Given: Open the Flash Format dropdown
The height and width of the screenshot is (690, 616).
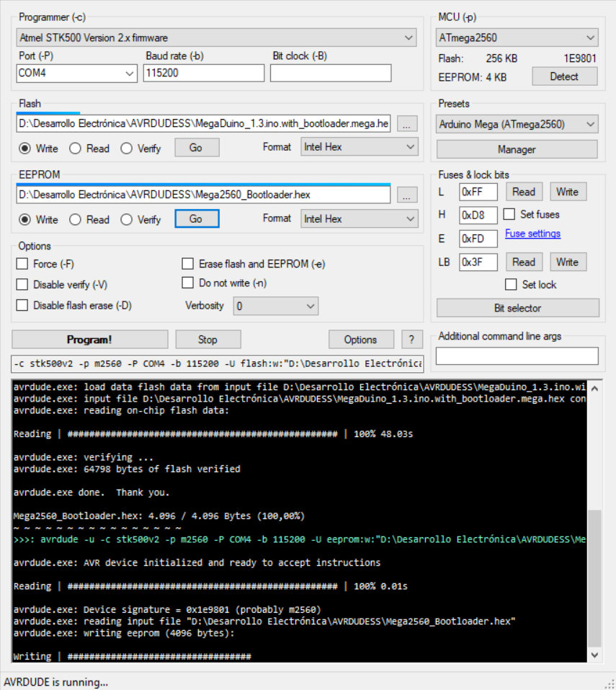Looking at the screenshot, I should 360,147.
